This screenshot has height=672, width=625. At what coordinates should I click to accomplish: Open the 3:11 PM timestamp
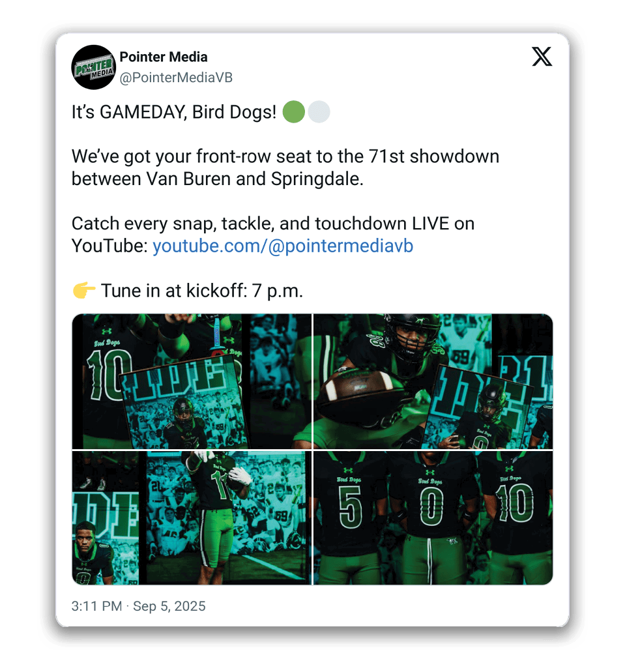pyautogui.click(x=97, y=606)
